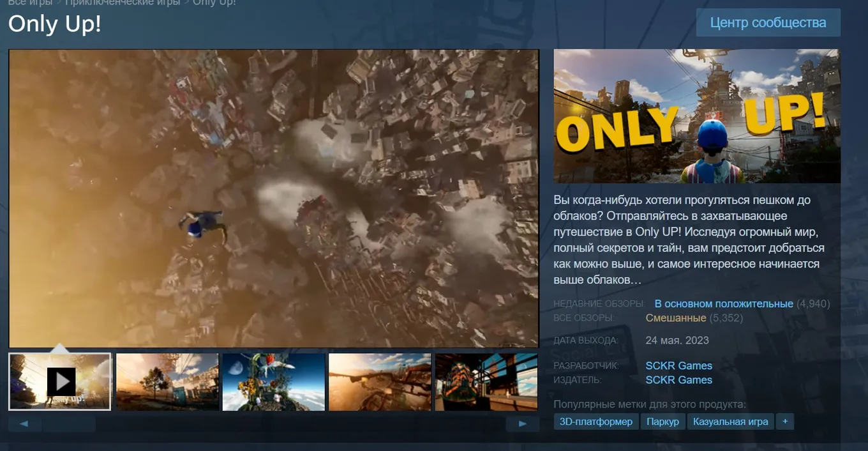Go to Приключенческие игры breadcrumb

coord(124,3)
